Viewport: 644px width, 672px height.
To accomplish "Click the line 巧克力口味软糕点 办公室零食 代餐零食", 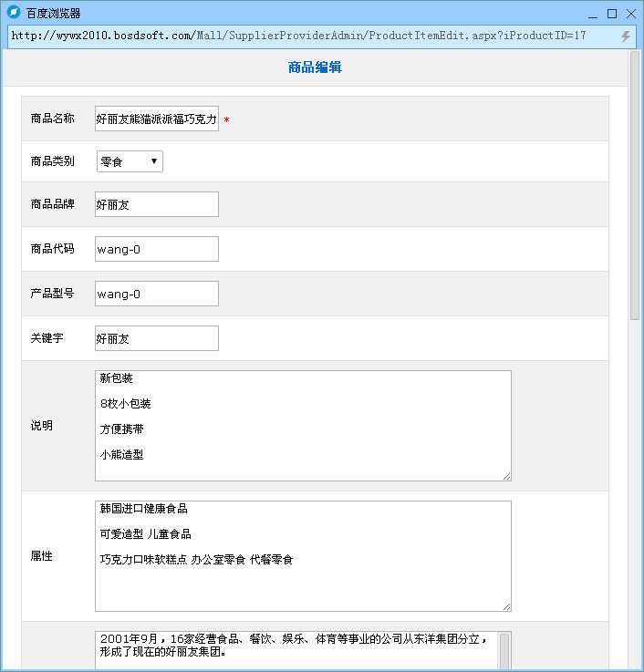I will (196, 560).
